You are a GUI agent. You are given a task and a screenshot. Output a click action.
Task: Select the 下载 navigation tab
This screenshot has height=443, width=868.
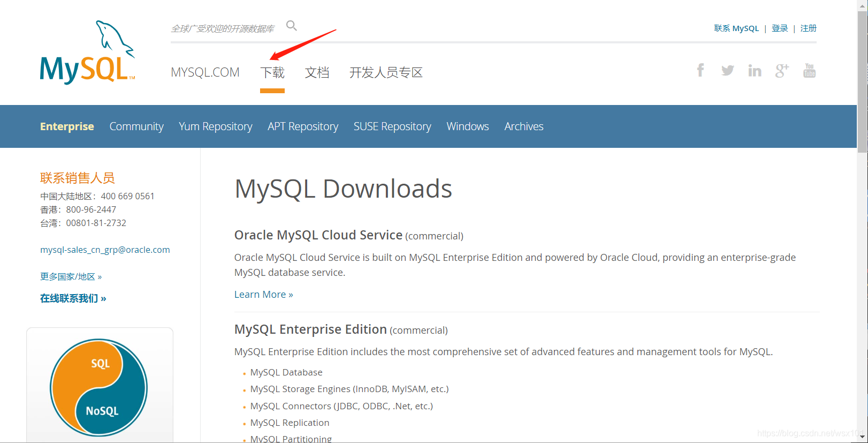pos(272,72)
